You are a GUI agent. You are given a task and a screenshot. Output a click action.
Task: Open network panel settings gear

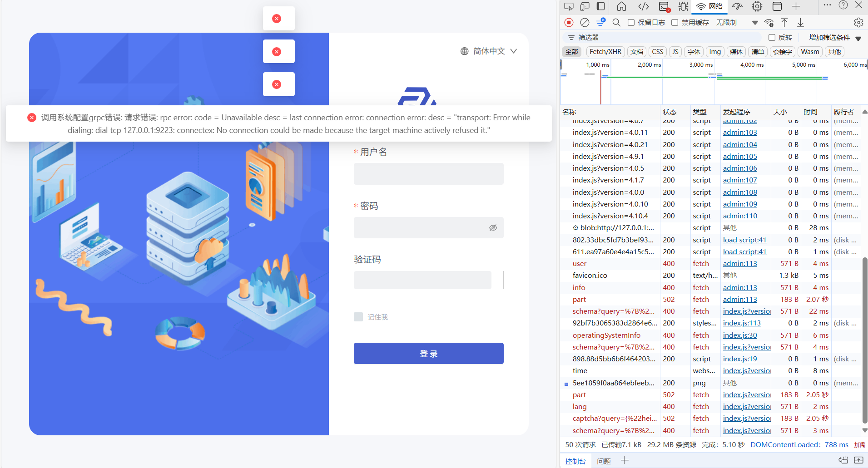click(x=858, y=22)
